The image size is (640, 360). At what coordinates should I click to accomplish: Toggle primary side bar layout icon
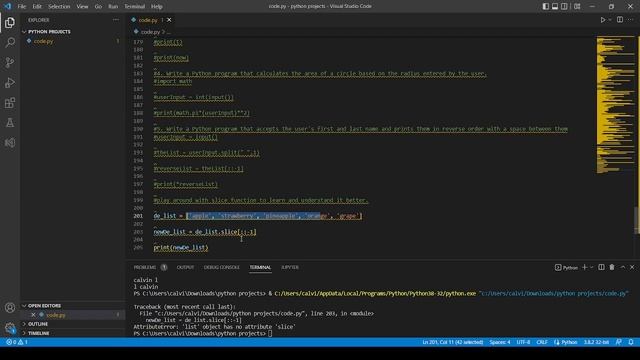tap(546, 6)
